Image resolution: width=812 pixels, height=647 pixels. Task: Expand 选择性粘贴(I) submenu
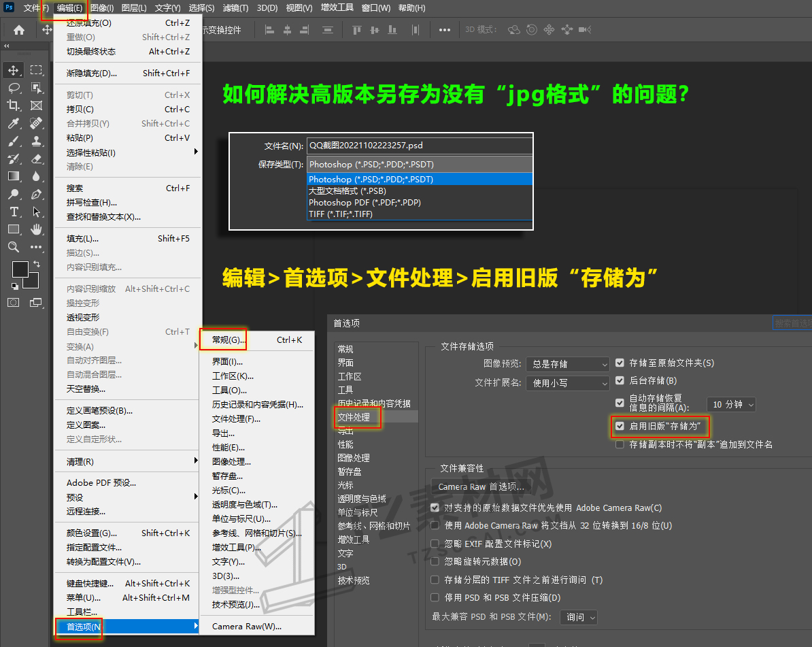click(128, 152)
